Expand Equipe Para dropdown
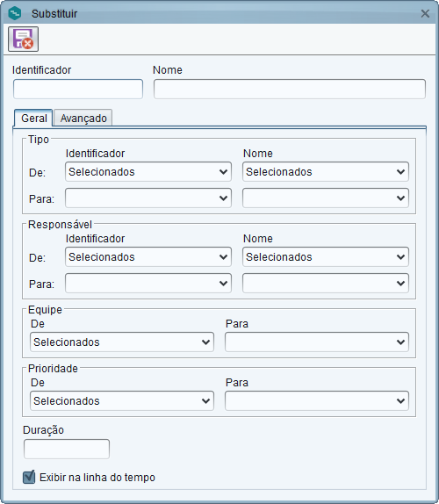The image size is (439, 504). [317, 342]
